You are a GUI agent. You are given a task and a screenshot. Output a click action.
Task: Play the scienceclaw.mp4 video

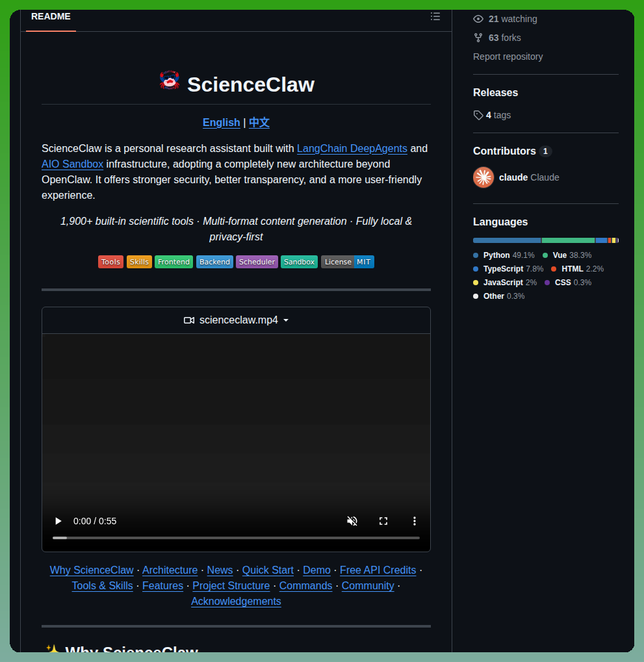tap(58, 521)
